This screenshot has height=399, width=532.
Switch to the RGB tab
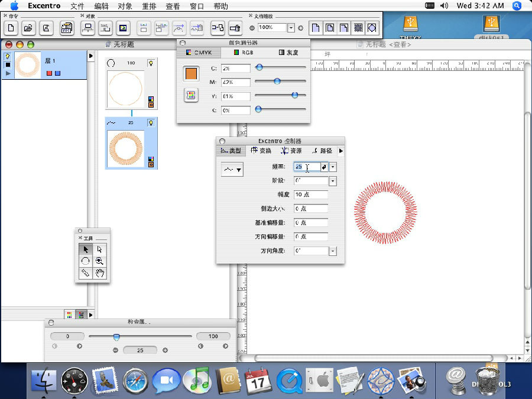tap(244, 53)
